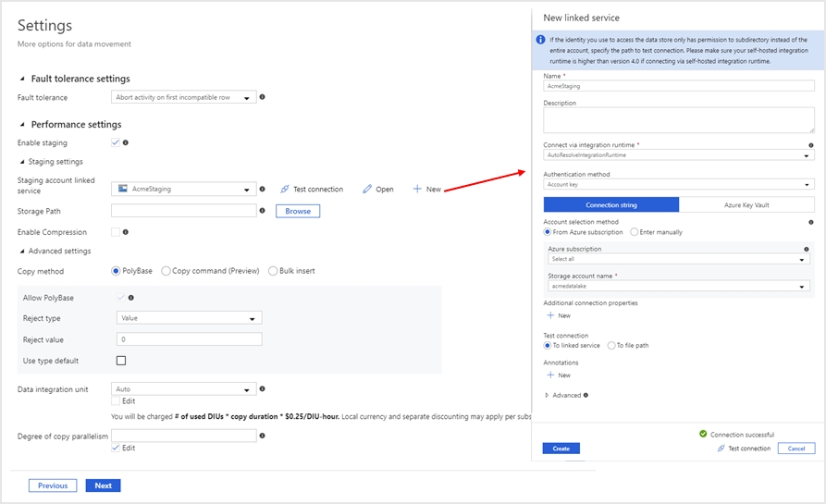
Task: Select Enter manually option
Action: [x=635, y=232]
